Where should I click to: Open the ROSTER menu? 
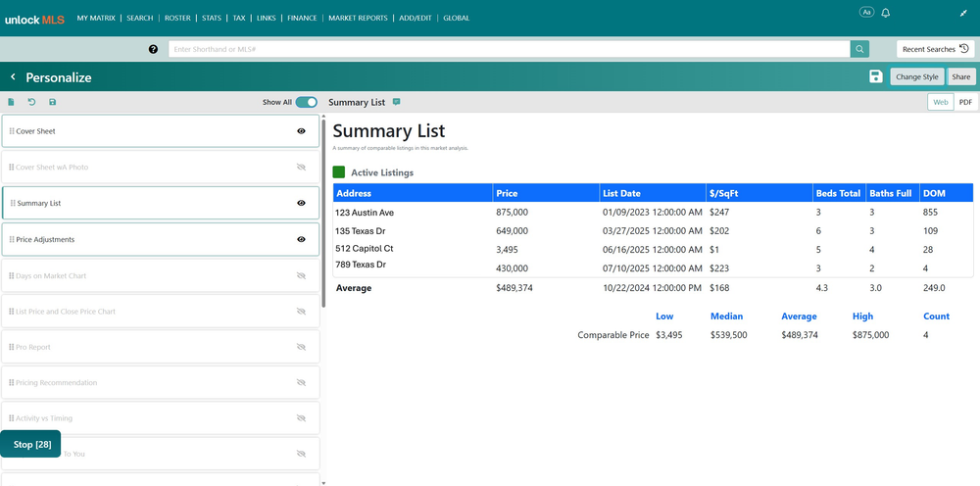[x=177, y=18]
